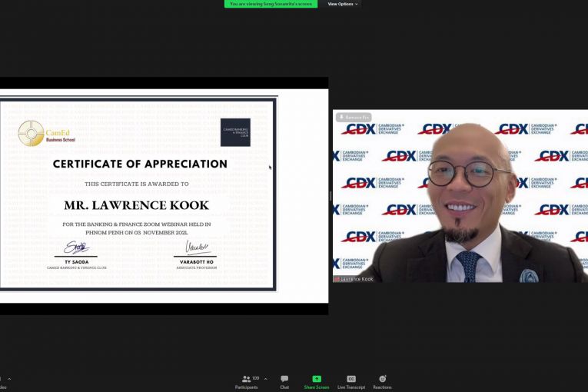Click the green Share Screen button
588x392 pixels.
click(x=317, y=382)
